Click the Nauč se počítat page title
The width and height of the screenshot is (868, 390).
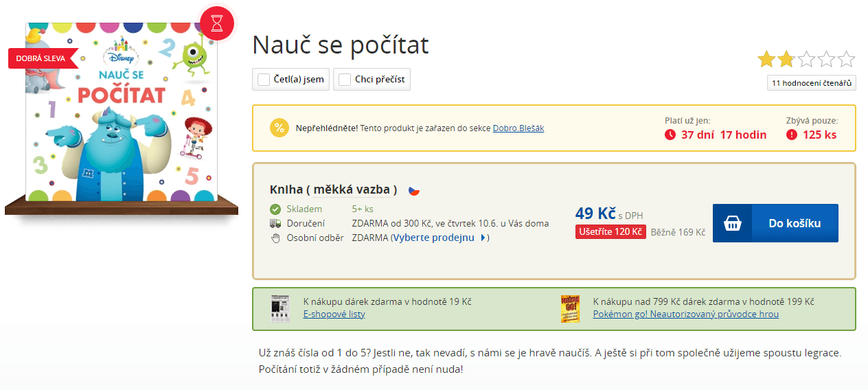(x=341, y=45)
